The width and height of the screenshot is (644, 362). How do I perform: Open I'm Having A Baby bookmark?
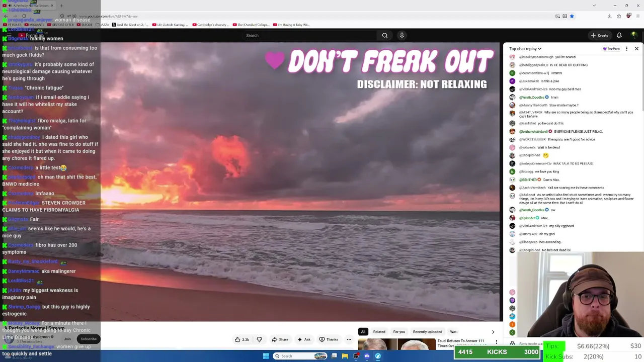point(291,25)
